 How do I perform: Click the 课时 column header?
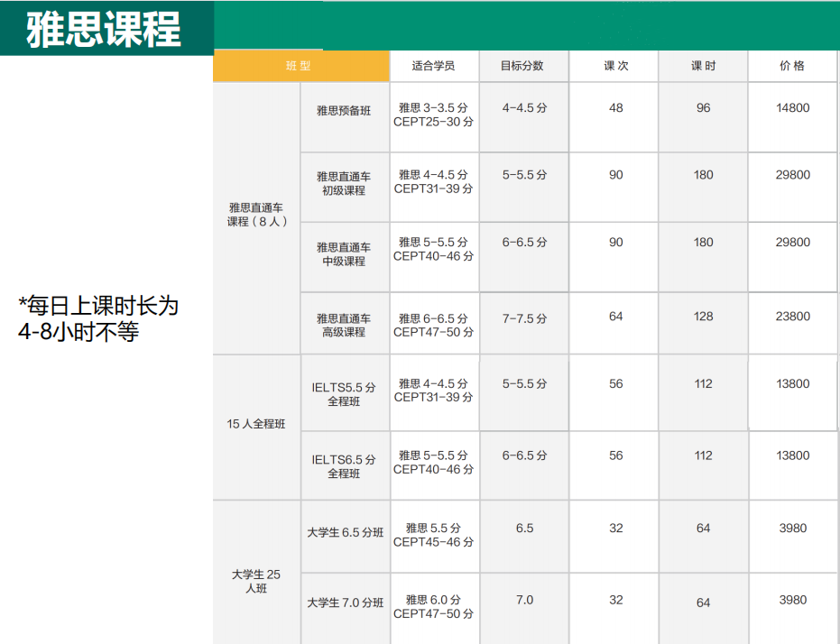[x=703, y=65]
